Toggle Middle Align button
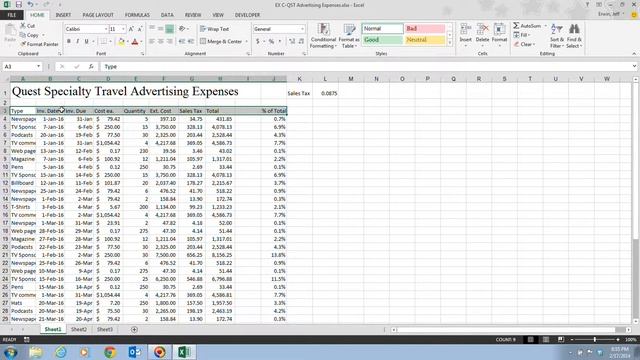640x360 pixels. pos(161,29)
